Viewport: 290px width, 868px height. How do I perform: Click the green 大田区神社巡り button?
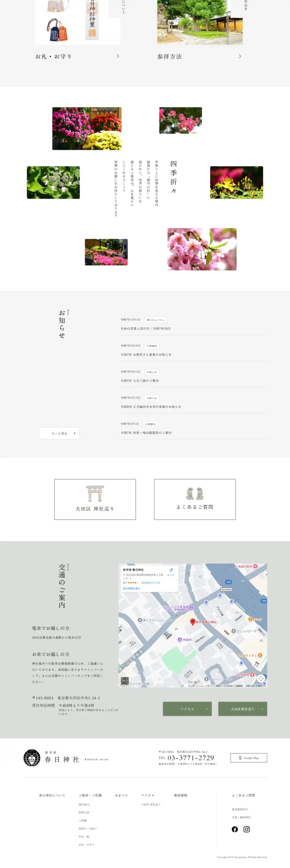[x=243, y=709]
